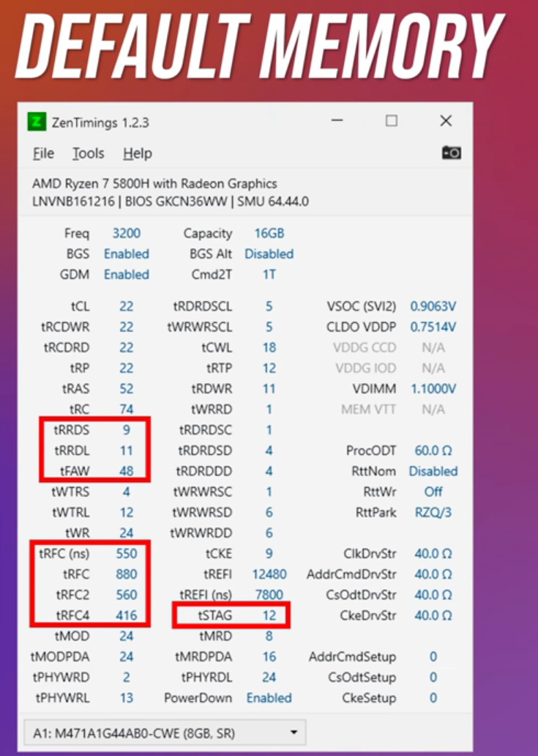Click the tFAW value 48
The width and height of the screenshot is (538, 756).
coord(126,471)
